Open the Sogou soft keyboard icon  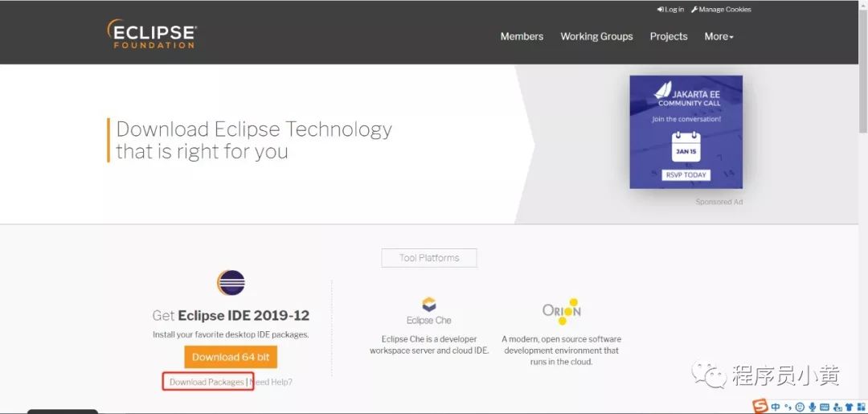tap(825, 407)
